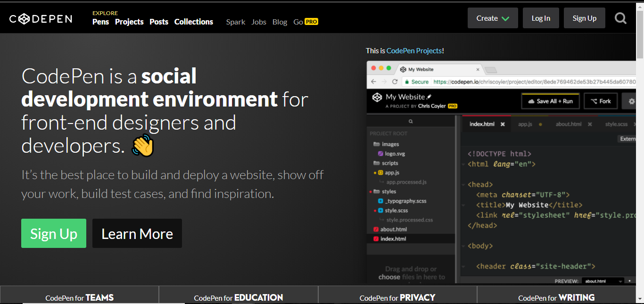Click the mock browser forward arrow
This screenshot has height=304, width=644.
(x=384, y=82)
